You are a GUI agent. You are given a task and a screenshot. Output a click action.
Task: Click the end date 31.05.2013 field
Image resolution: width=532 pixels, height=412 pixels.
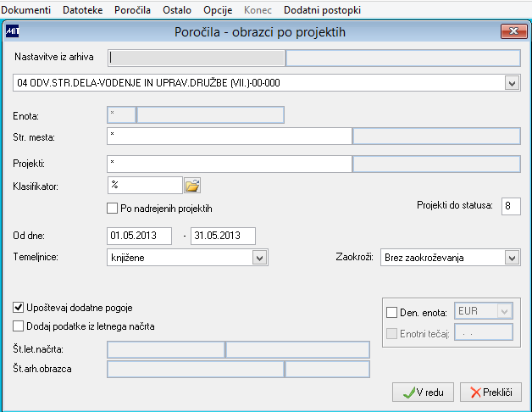[223, 236]
